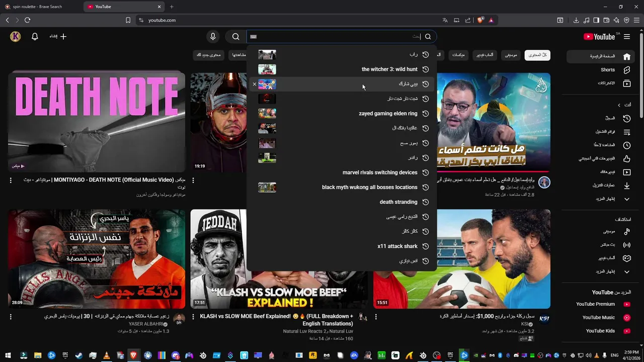Remove بيبي شارك suggestion with X

tap(254, 84)
